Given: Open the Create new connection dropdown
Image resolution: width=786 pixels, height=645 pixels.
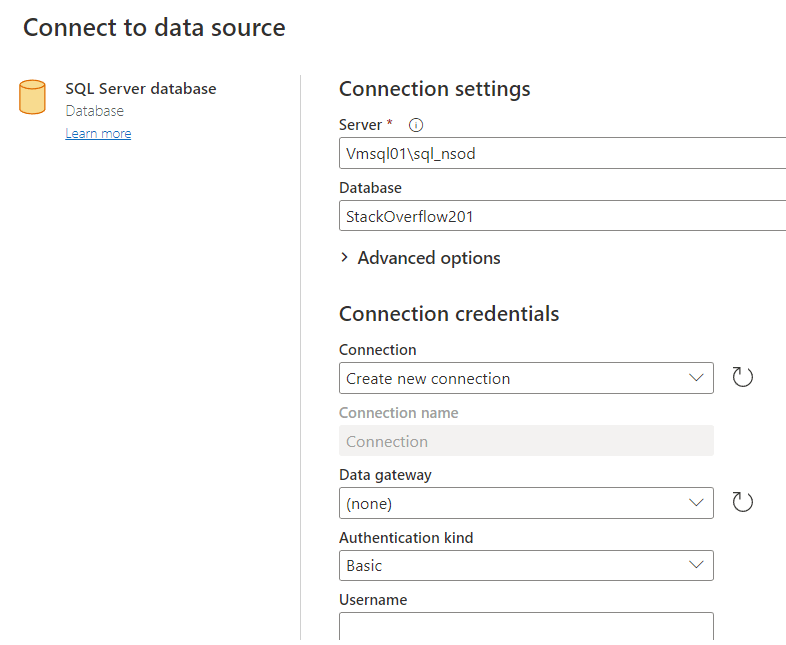Looking at the screenshot, I should point(526,378).
